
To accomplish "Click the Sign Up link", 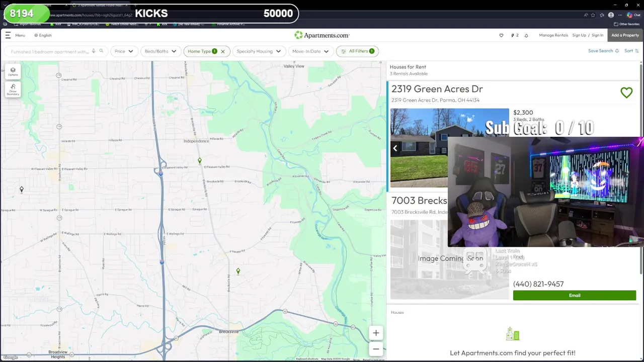I will pos(579,35).
